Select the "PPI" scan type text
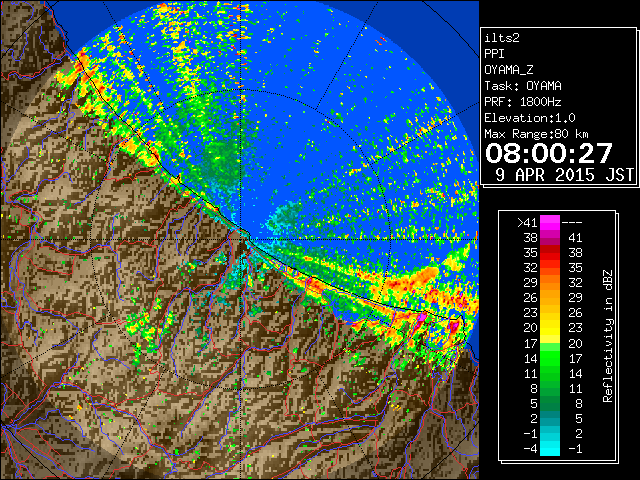The height and width of the screenshot is (480, 640). [494, 54]
